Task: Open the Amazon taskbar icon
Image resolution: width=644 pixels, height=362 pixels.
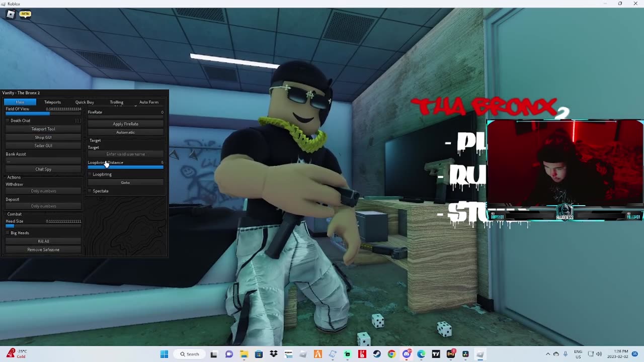Action: pos(288,354)
